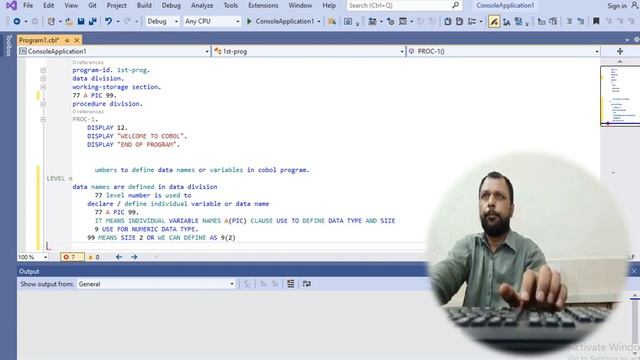Open the Help menu
Image resolution: width=640 pixels, height=360 pixels.
coord(329,5)
